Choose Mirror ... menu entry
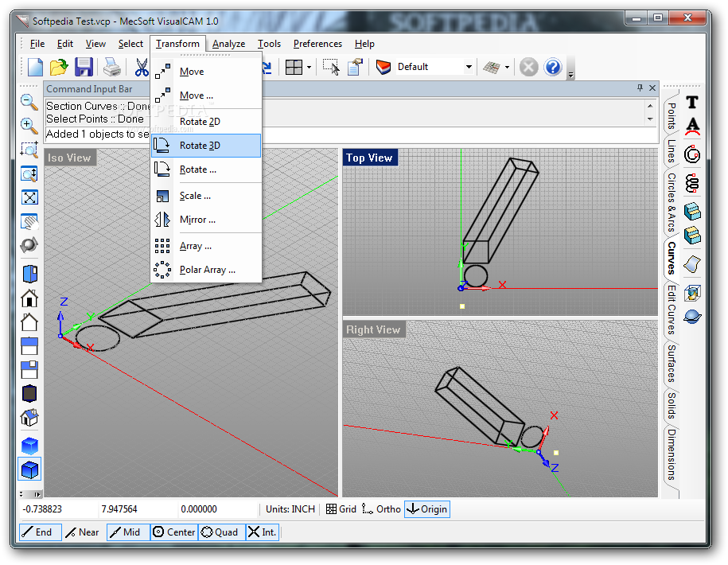Image resolution: width=728 pixels, height=565 pixels. [206, 220]
